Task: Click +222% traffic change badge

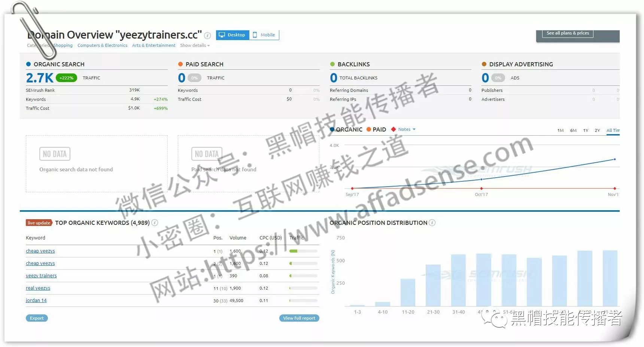Action: click(x=66, y=78)
